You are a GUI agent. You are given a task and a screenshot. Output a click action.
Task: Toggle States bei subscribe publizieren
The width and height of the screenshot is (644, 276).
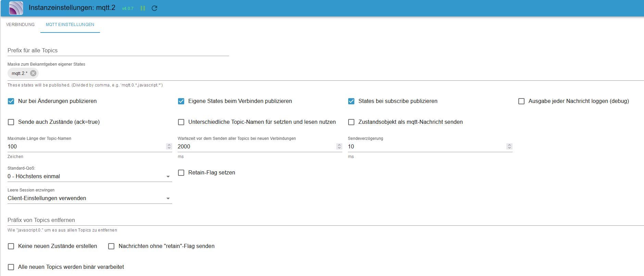tap(351, 101)
